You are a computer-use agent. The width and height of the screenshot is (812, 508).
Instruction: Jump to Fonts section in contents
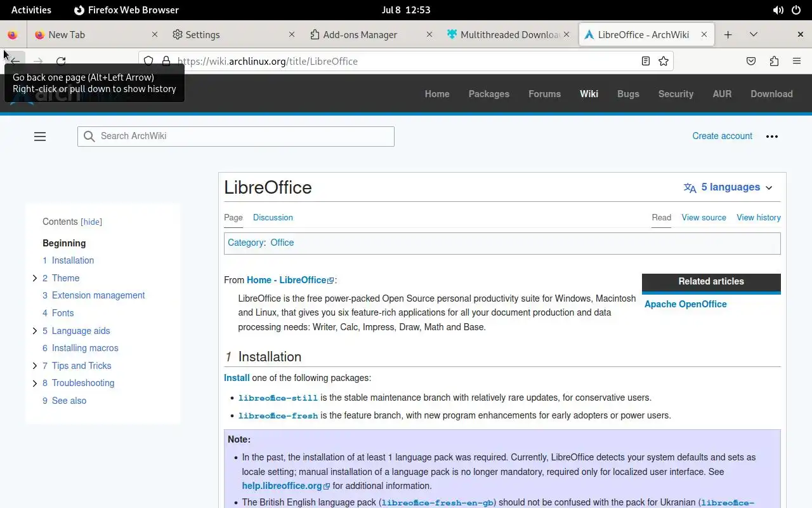coord(58,313)
